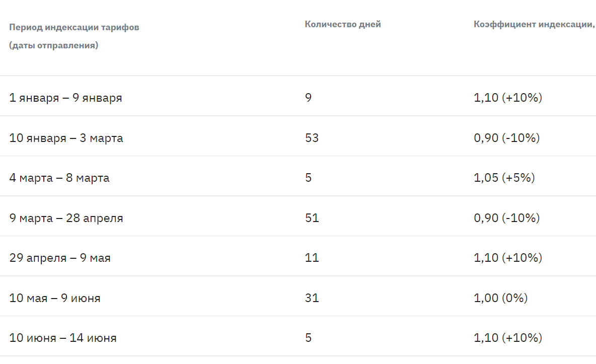Select the '10 июня – 14 июня' period cell
Viewport: 596px width, 364px height.
(63, 338)
